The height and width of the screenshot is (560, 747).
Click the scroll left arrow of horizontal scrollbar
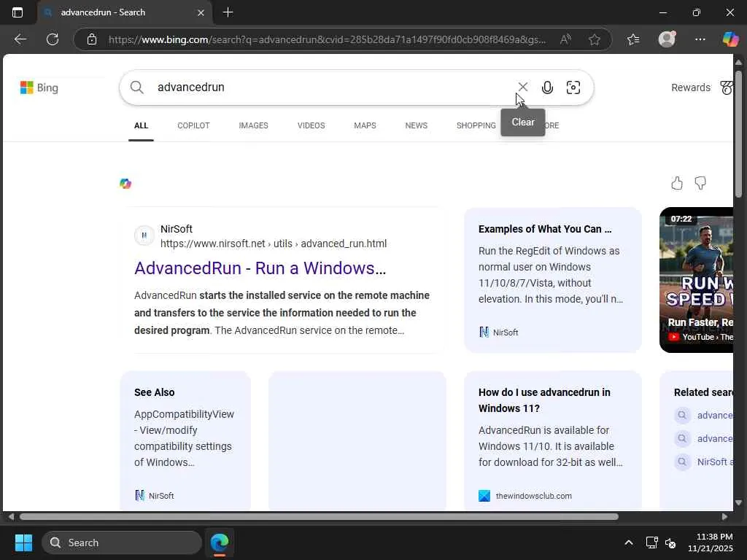point(10,517)
